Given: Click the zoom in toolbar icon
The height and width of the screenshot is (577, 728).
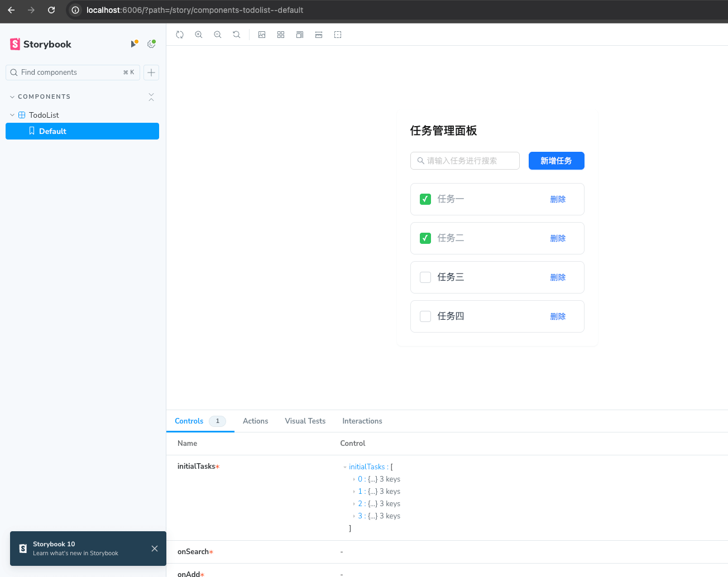Looking at the screenshot, I should click(x=199, y=35).
